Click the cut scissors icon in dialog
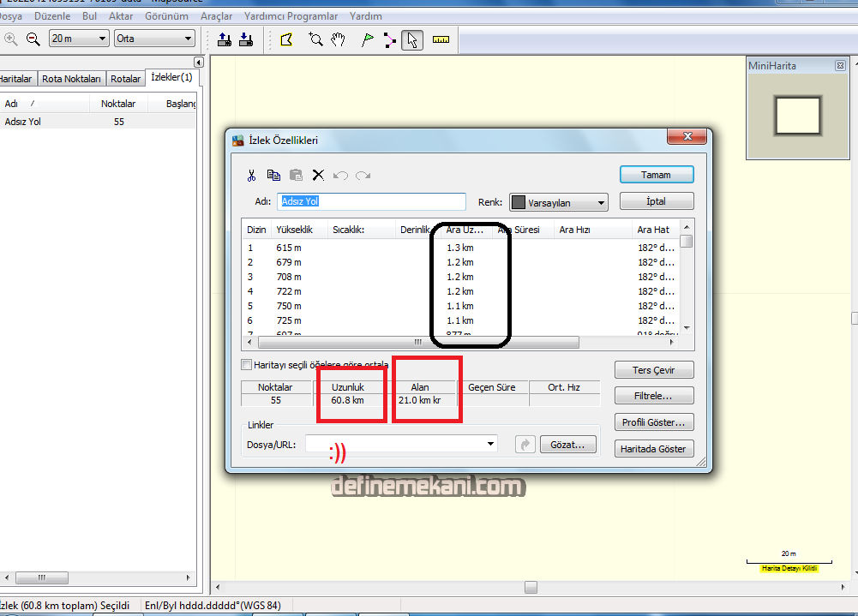This screenshot has width=858, height=616. click(x=251, y=175)
